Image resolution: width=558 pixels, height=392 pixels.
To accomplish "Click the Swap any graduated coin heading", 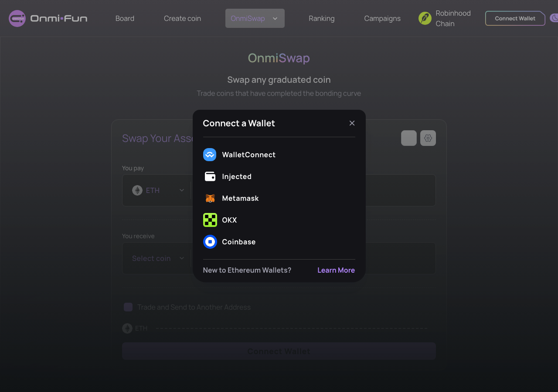I will click(x=279, y=80).
